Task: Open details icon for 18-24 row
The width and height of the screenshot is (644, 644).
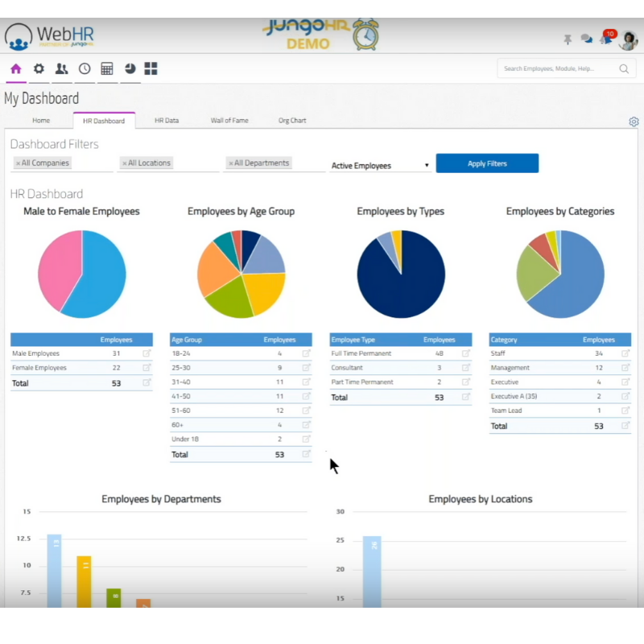Action: pyautogui.click(x=306, y=353)
